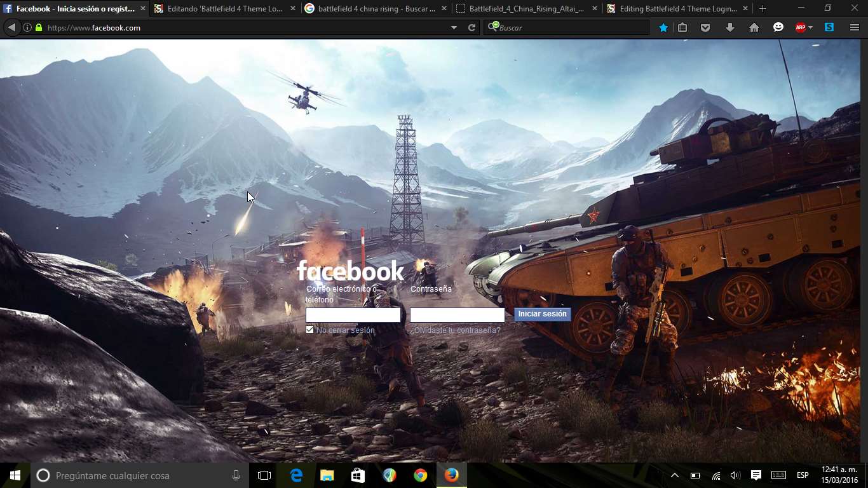The height and width of the screenshot is (488, 868).
Task: Click the Correo electrónico o teléfono label
Action: 341,294
